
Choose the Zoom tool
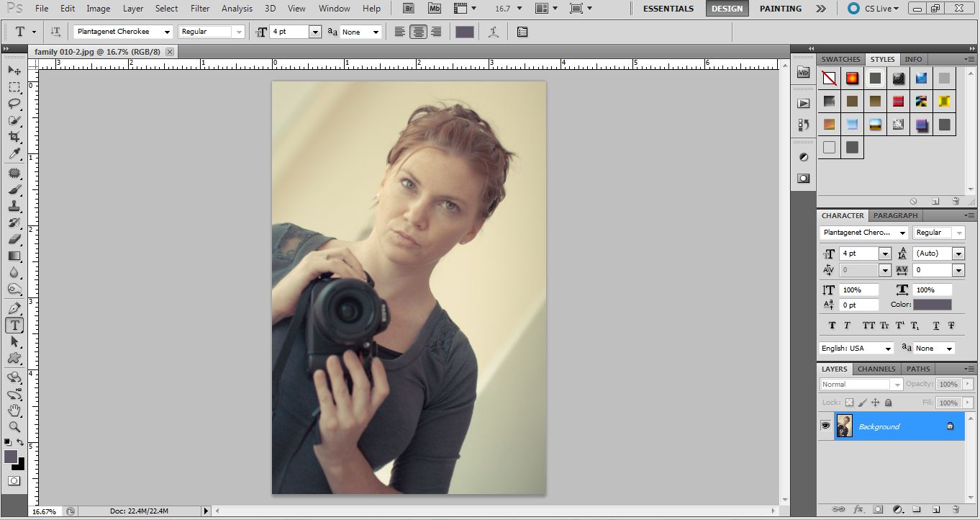[14, 426]
